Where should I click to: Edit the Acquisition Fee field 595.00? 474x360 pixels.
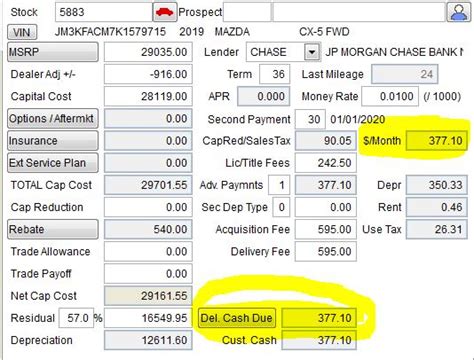pyautogui.click(x=326, y=229)
